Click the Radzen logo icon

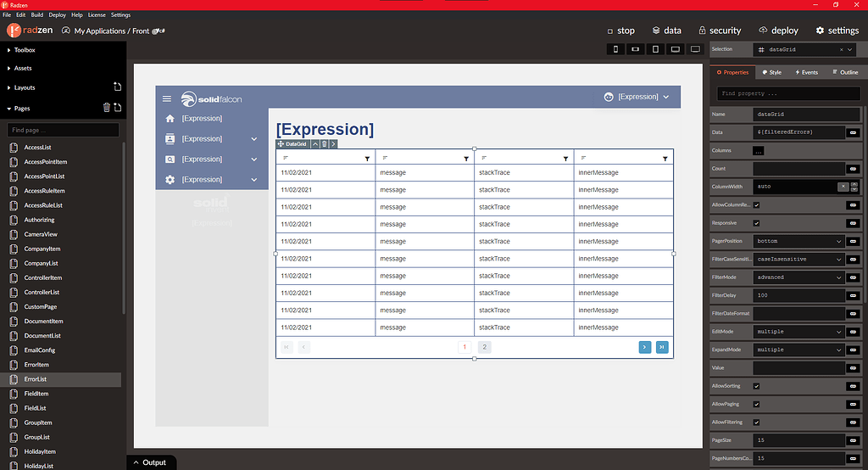[x=14, y=31]
